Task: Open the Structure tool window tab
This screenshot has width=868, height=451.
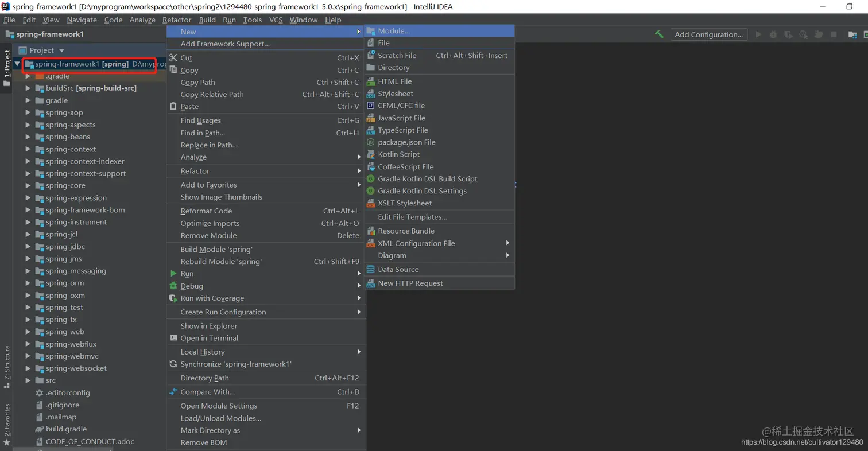Action: (x=7, y=367)
